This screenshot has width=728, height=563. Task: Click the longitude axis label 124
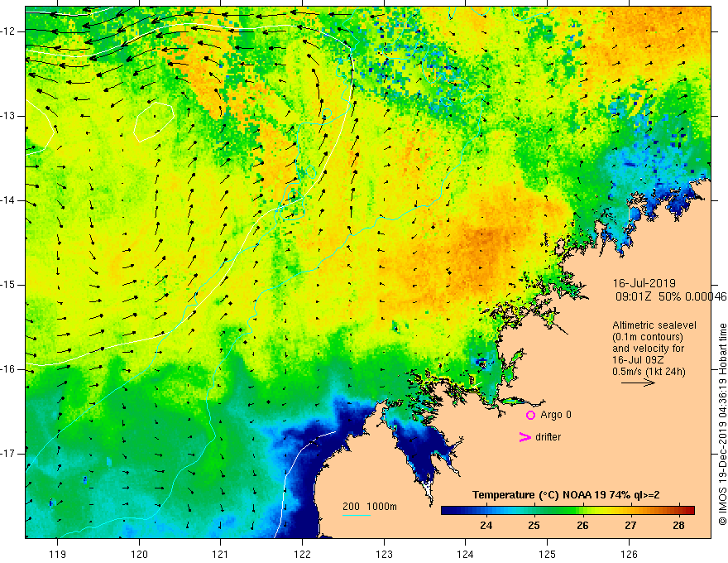tap(466, 554)
